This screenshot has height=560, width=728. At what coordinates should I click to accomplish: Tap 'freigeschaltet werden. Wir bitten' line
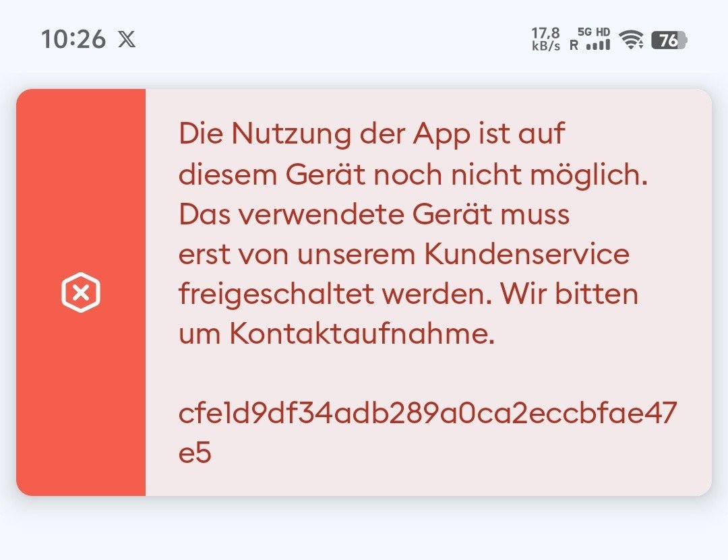408,295
